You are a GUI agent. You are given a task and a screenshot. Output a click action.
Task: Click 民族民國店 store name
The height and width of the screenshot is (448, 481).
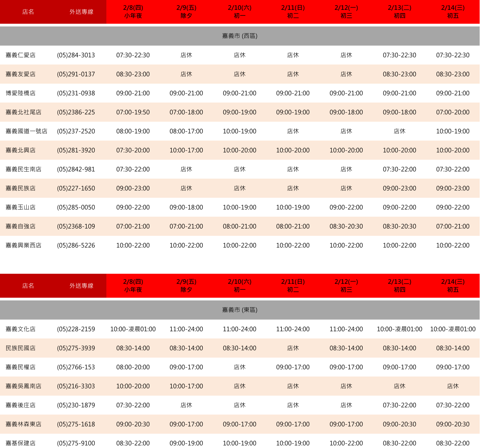point(21,348)
